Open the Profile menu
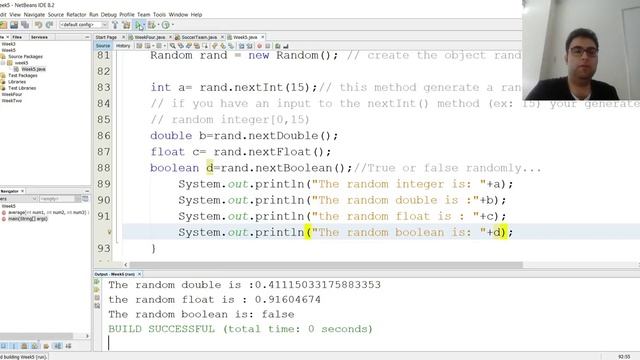640x360 pixels. (x=127, y=15)
